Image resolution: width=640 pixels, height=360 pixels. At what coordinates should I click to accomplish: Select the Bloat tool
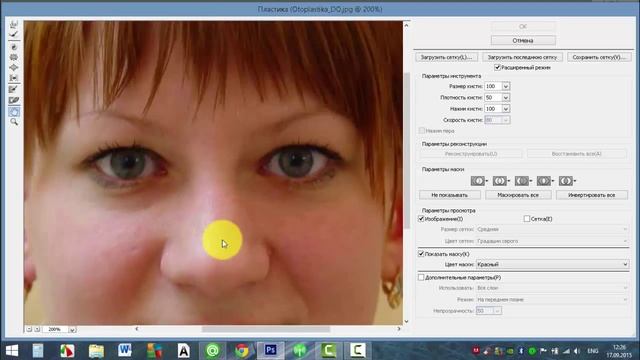pyautogui.click(x=14, y=67)
